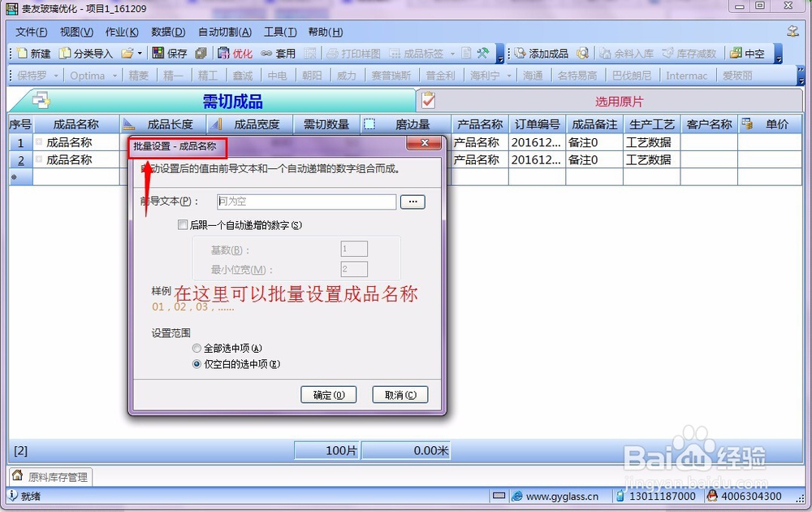Open the dropdown arrow beside the folder icon

click(140, 54)
